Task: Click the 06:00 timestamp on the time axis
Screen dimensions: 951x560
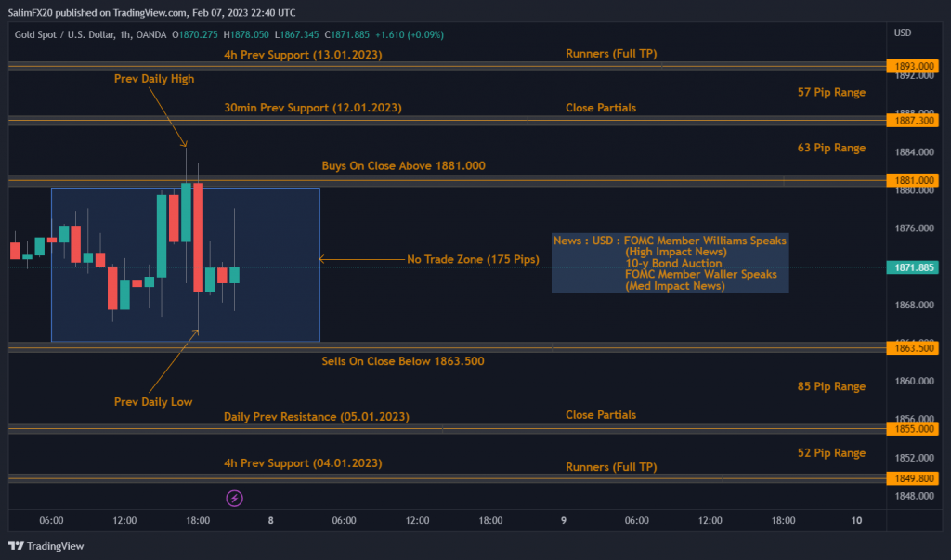Action: [x=52, y=520]
